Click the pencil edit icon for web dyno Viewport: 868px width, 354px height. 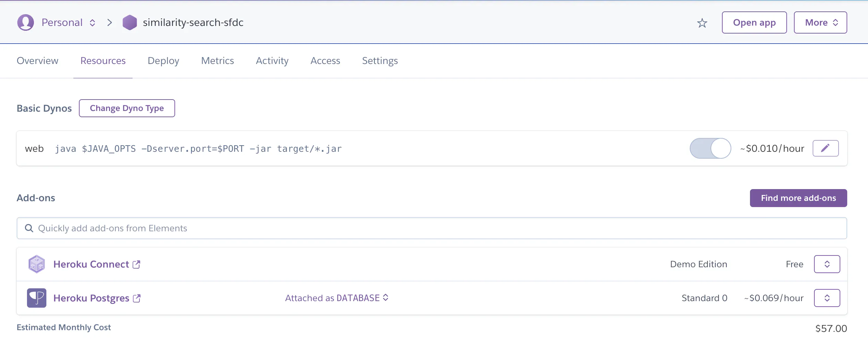825,148
